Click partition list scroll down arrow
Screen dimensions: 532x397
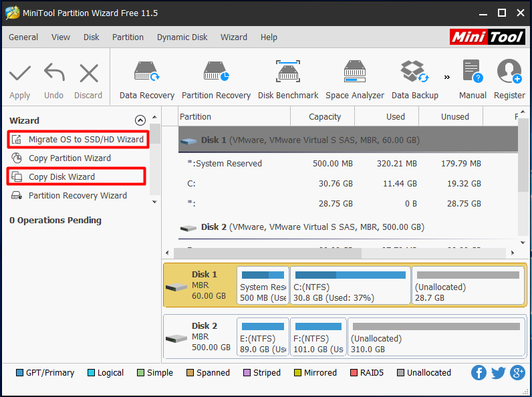[x=523, y=242]
